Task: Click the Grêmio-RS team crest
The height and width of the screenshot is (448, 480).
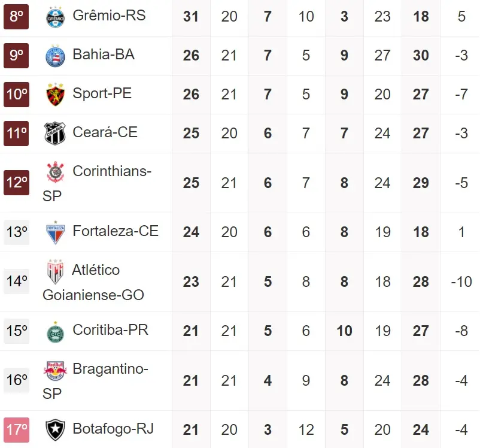Action: (x=55, y=17)
